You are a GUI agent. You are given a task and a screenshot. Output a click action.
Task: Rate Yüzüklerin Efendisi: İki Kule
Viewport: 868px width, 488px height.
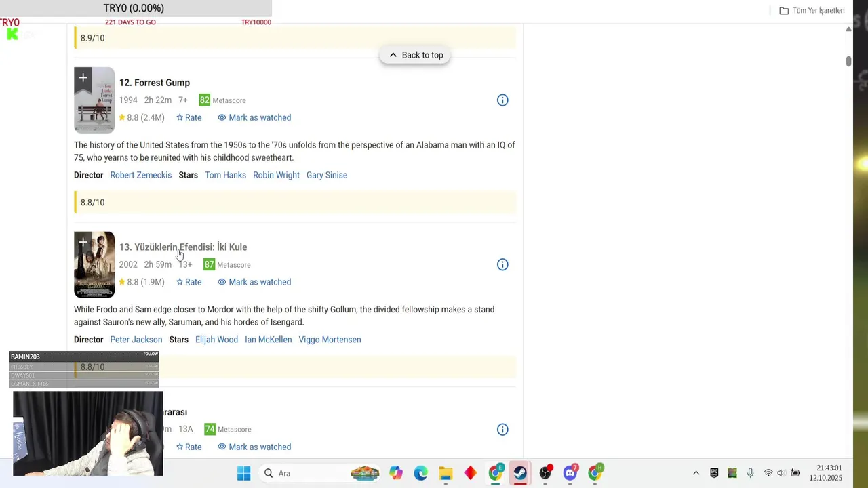coord(189,282)
